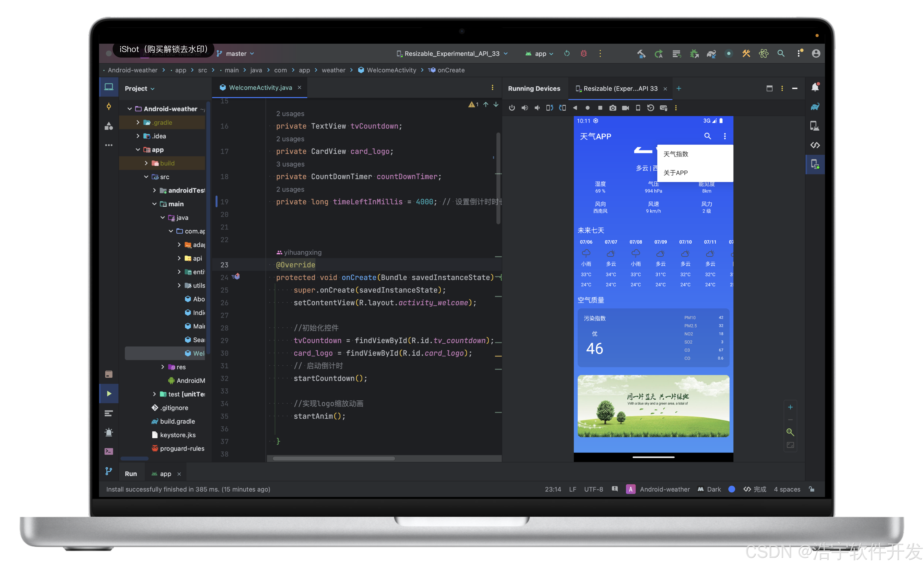Viewport: 924px width, 567px height.
Task: Open Search Everywhere magnifier in main toolbar
Action: (781, 54)
